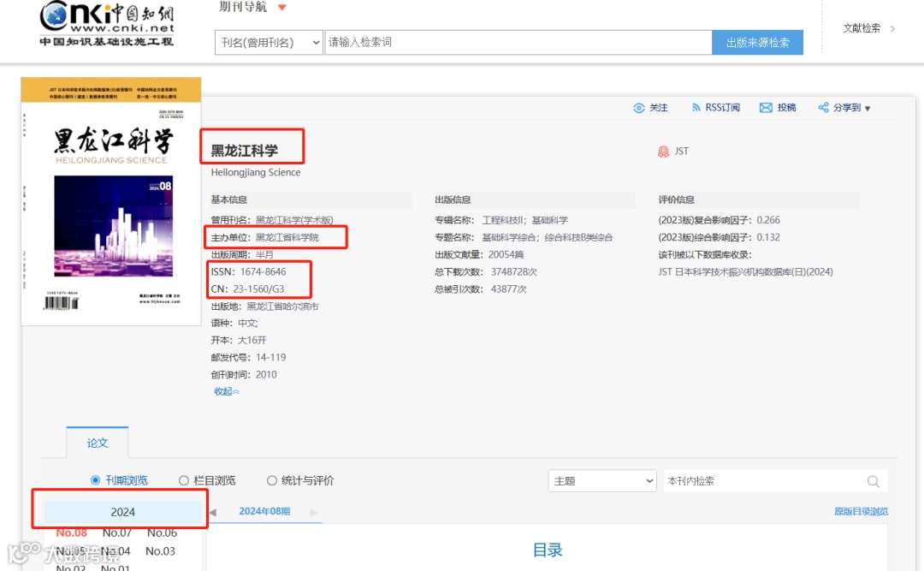Expand the 期刊导航 red dropdown arrow

pyautogui.click(x=281, y=8)
